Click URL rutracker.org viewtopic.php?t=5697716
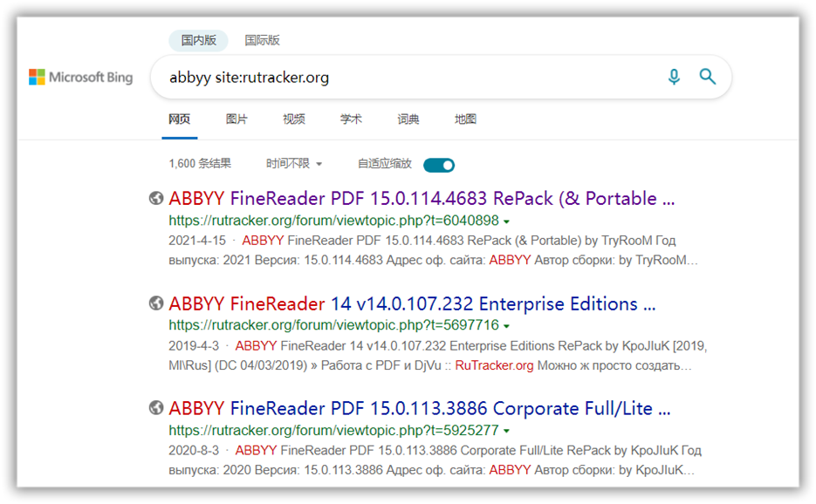Screen dimensions: 816x504 (333, 325)
